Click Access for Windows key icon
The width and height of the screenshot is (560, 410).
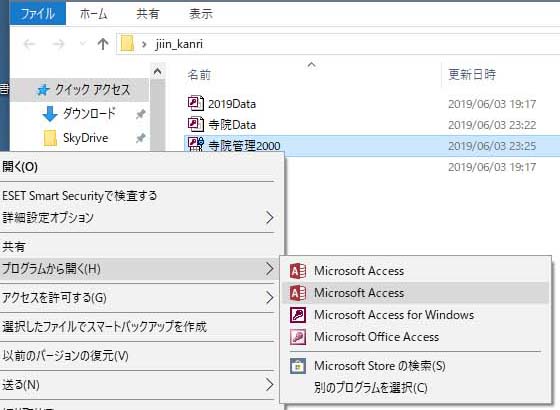pyautogui.click(x=298, y=315)
